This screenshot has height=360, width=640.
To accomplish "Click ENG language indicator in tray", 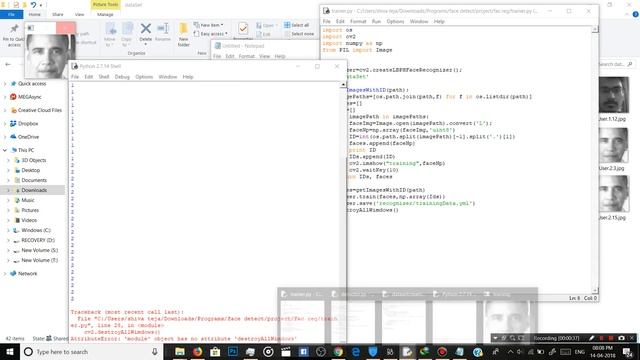I will tap(580, 351).
